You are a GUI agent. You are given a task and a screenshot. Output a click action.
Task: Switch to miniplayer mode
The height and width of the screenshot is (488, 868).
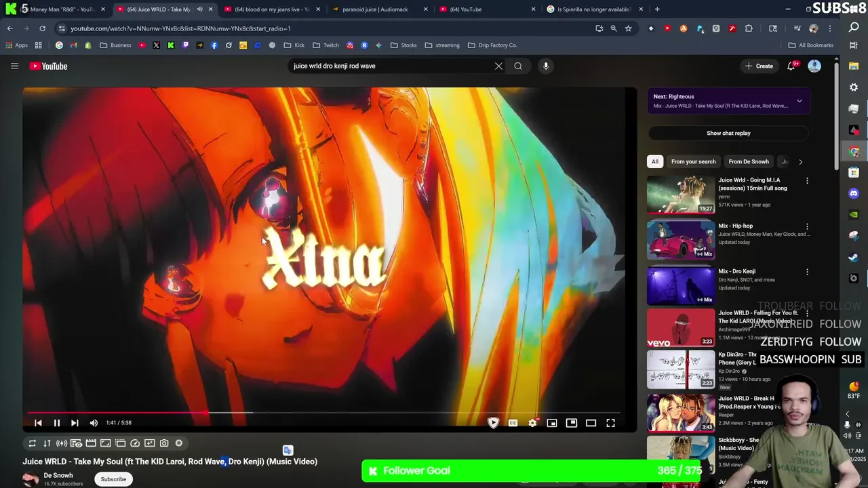(552, 423)
